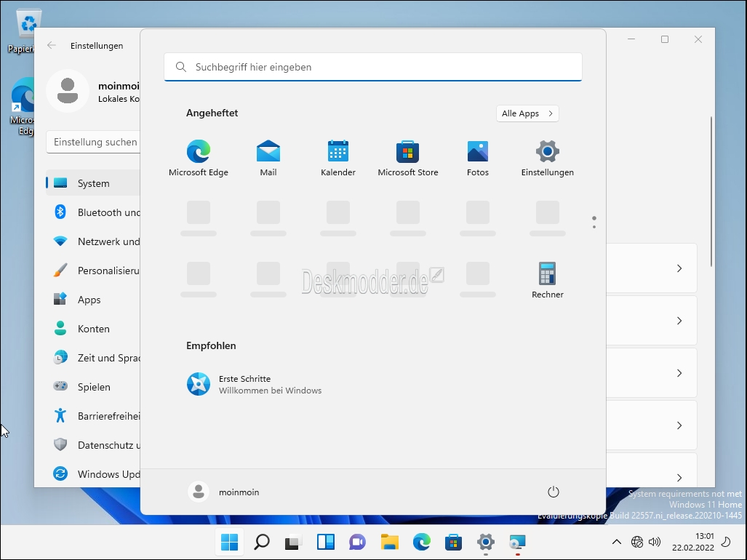747x560 pixels.
Task: Open the clock showing 13:01
Action: 692,542
